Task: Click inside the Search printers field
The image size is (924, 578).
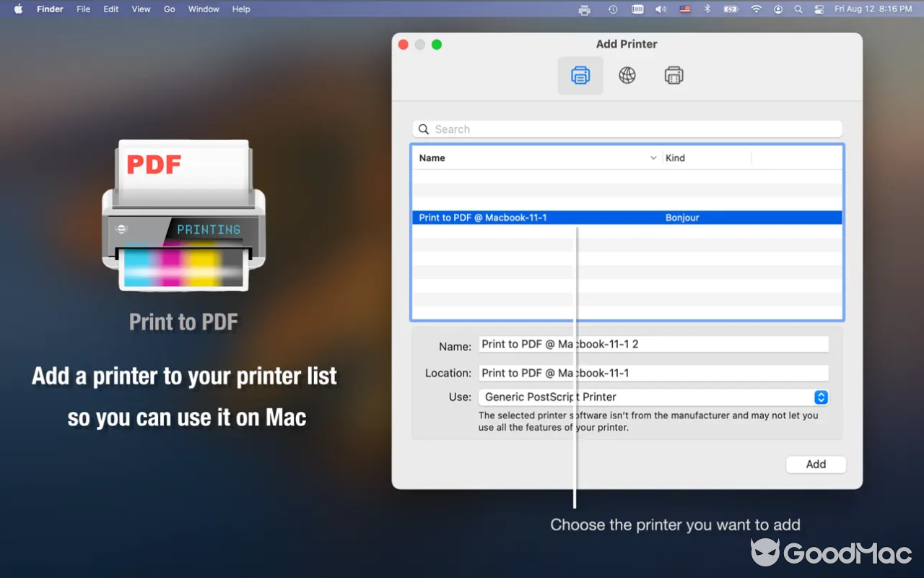Action: (x=627, y=129)
